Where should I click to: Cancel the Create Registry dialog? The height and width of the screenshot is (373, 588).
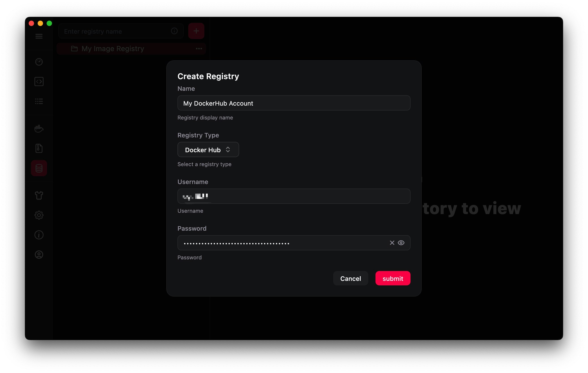(x=350, y=278)
